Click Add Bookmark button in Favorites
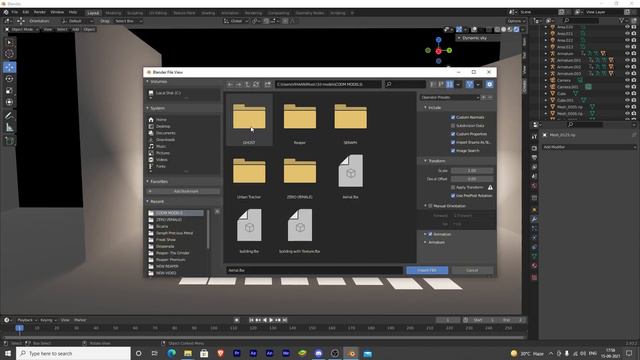Image resolution: width=640 pixels, height=360 pixels. pos(183,191)
